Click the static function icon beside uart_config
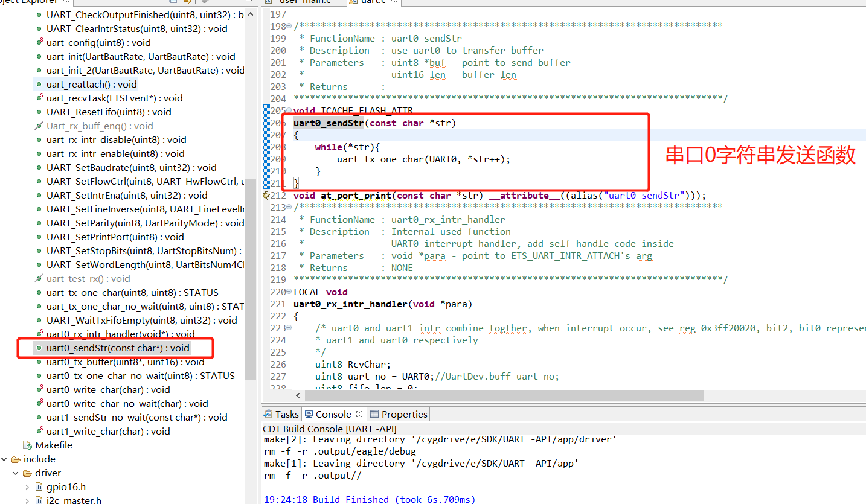The width and height of the screenshot is (866, 504). pyautogui.click(x=39, y=42)
